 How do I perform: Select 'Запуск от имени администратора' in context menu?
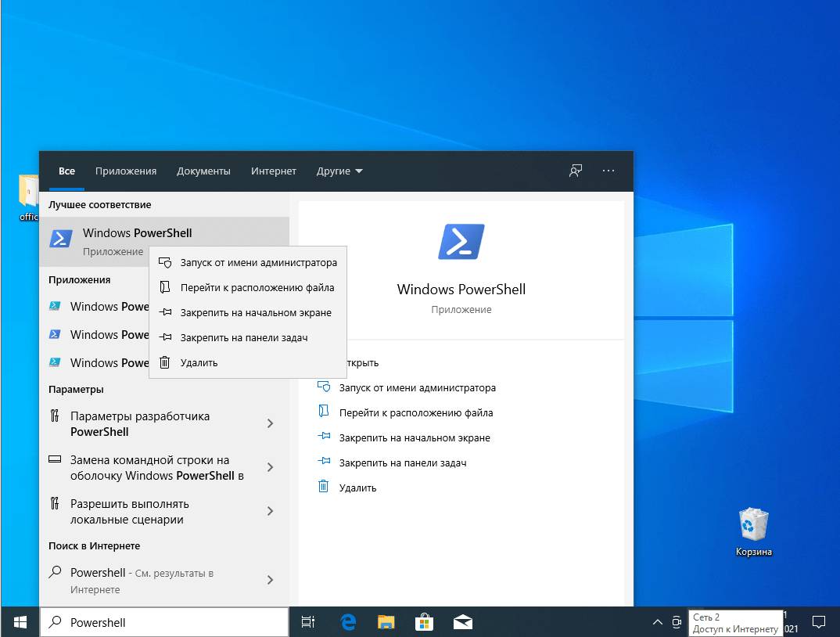[248, 262]
